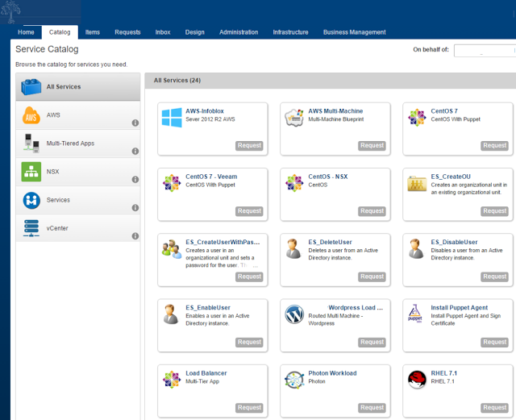Select the Catalog tab
The height and width of the screenshot is (420, 516).
pos(60,32)
